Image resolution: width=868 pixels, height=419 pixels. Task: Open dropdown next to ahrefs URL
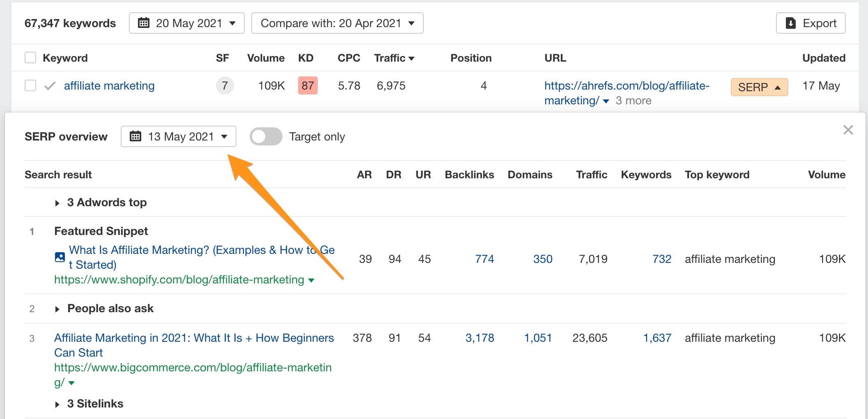(606, 101)
